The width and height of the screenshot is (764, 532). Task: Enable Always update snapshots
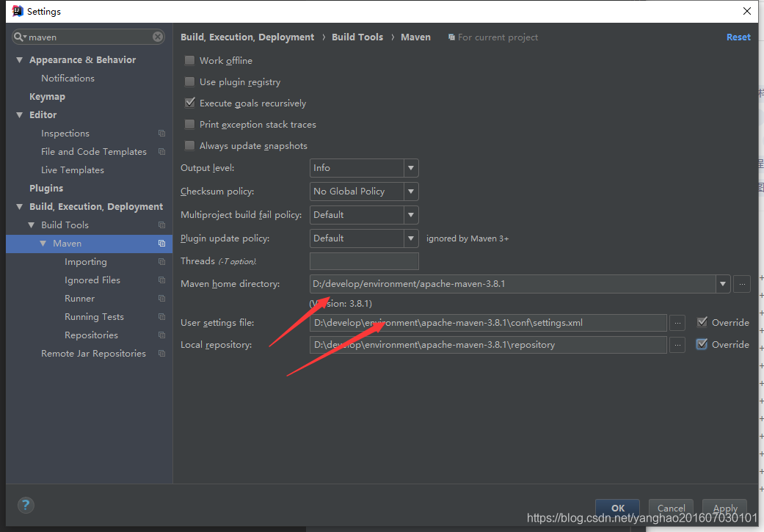tap(189, 146)
